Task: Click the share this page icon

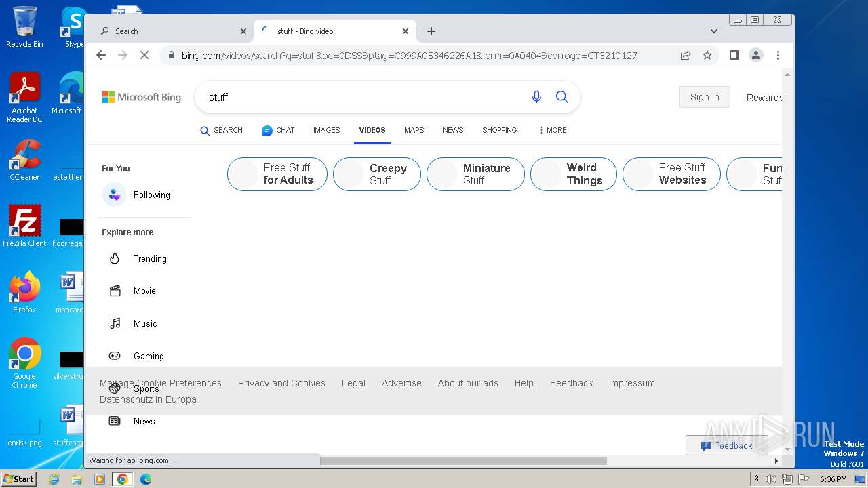Action: [x=686, y=55]
